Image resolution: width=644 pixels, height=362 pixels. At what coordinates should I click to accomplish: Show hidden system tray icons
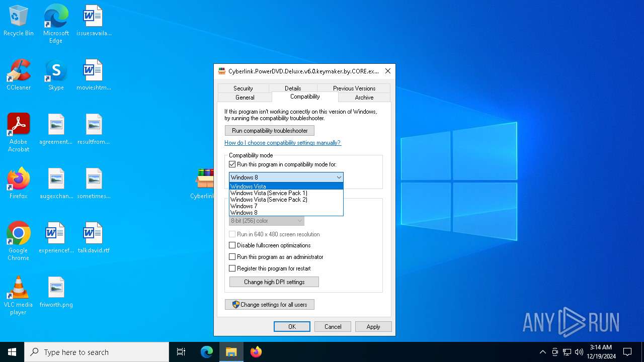point(542,352)
